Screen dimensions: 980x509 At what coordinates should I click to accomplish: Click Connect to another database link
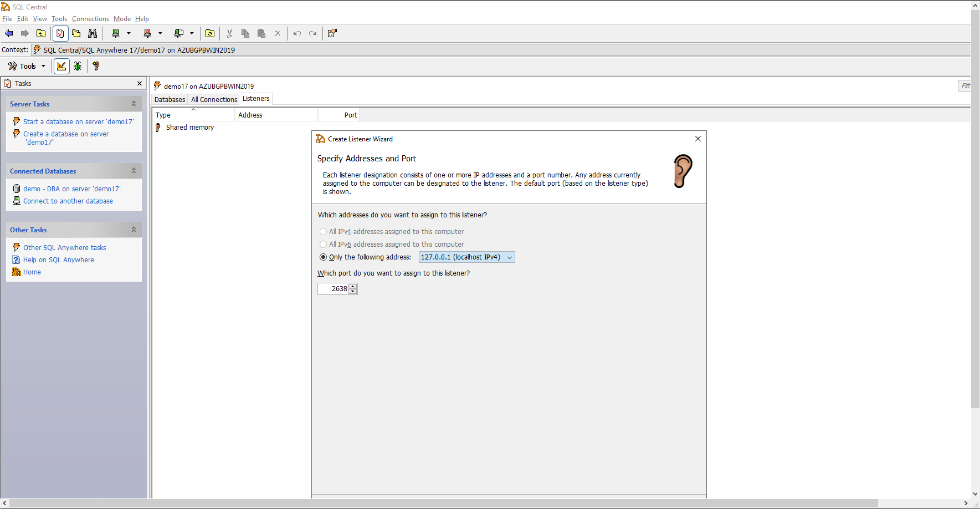(68, 201)
